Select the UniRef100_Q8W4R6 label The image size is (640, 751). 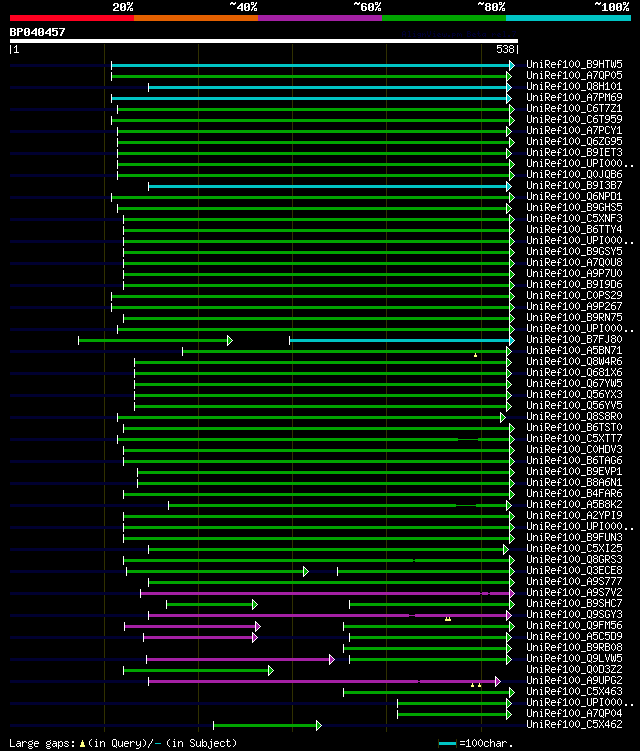click(x=574, y=362)
